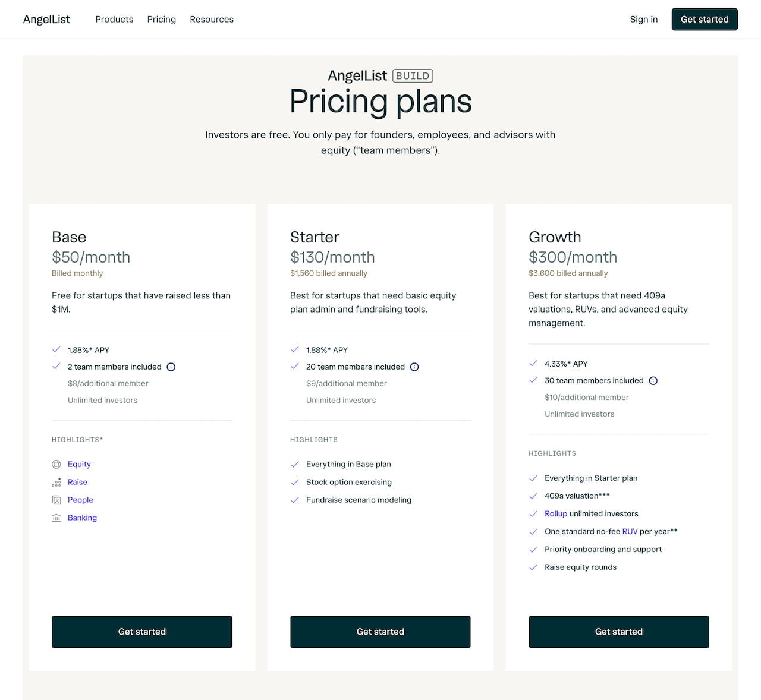Image resolution: width=761 pixels, height=700 pixels.
Task: Open the Banking link in Base plan
Action: (x=82, y=518)
